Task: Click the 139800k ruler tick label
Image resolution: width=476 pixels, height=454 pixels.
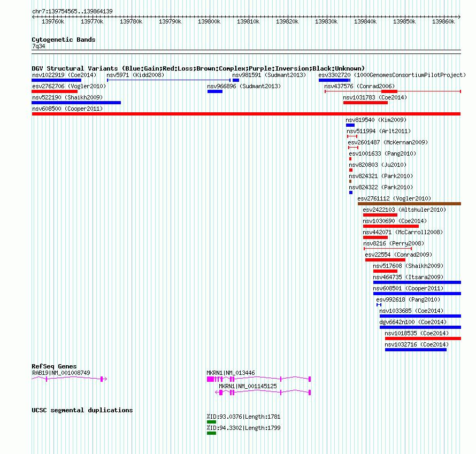Action: pyautogui.click(x=209, y=21)
